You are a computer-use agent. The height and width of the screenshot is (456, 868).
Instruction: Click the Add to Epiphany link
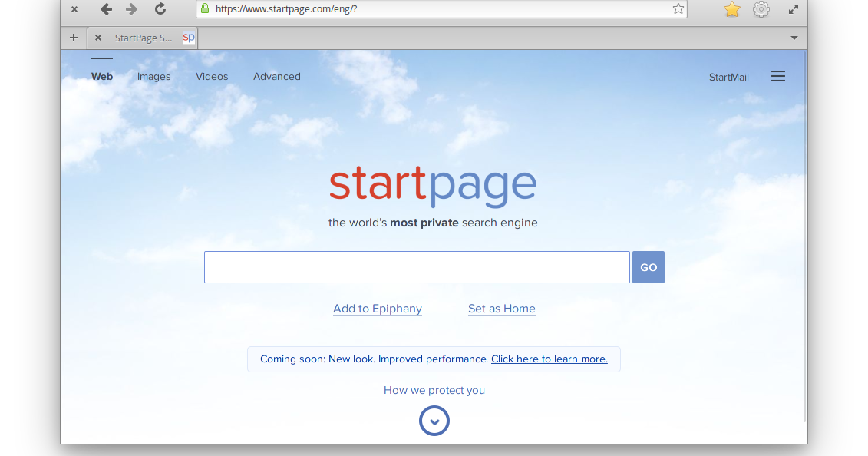coord(377,309)
